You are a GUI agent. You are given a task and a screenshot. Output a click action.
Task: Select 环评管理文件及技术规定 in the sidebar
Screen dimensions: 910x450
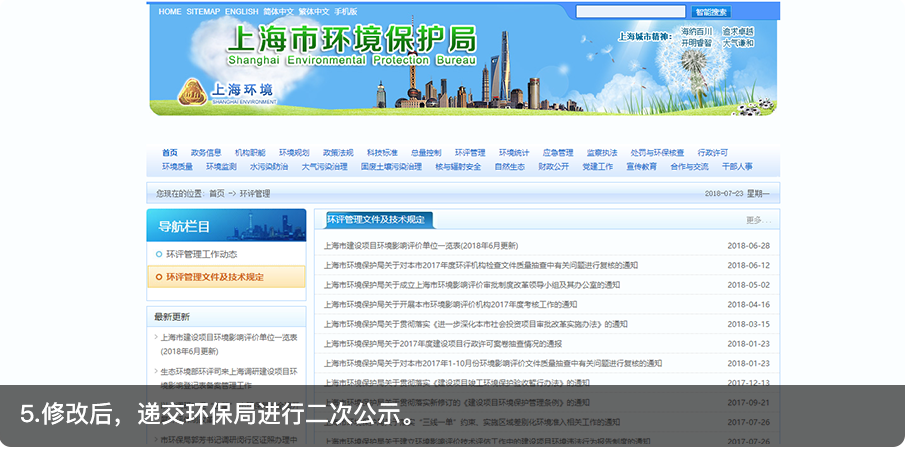(x=226, y=277)
